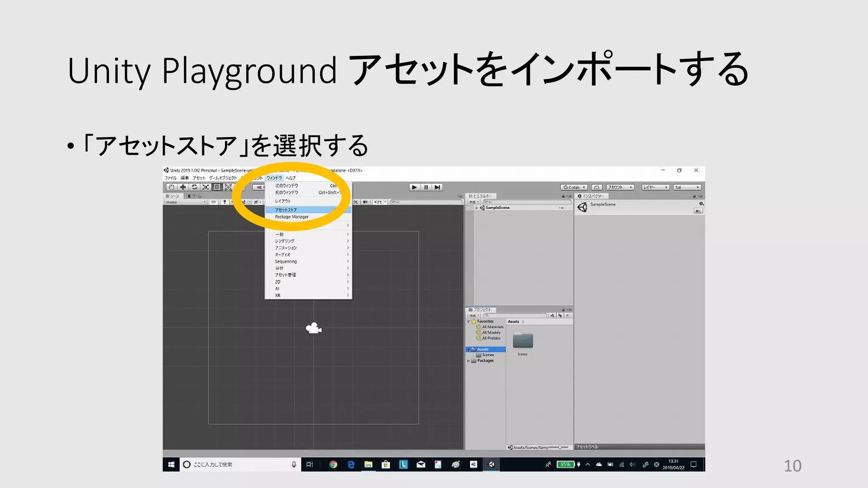Collapse the Favorites tree
The image size is (868, 488).
(468, 322)
